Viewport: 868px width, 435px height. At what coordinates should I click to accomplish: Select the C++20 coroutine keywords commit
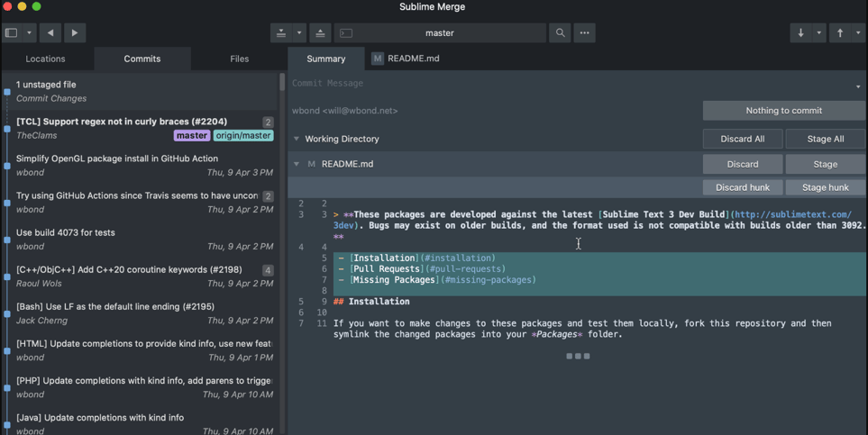point(140,276)
